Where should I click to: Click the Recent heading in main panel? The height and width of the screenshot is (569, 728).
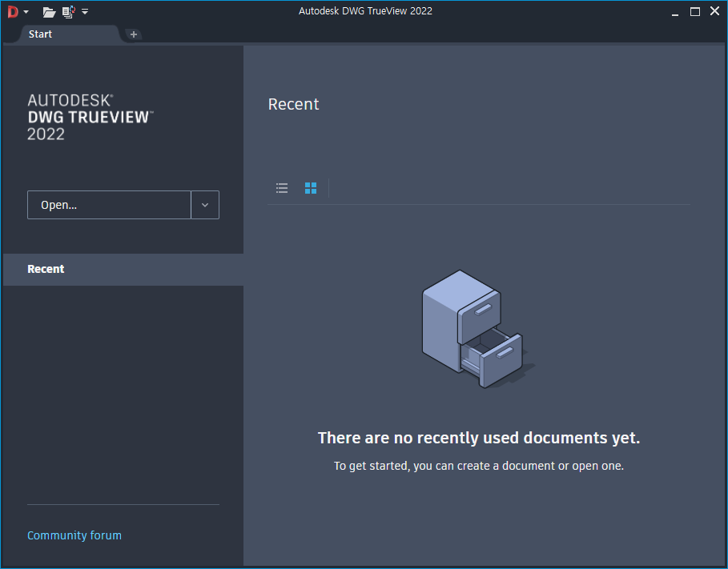294,104
